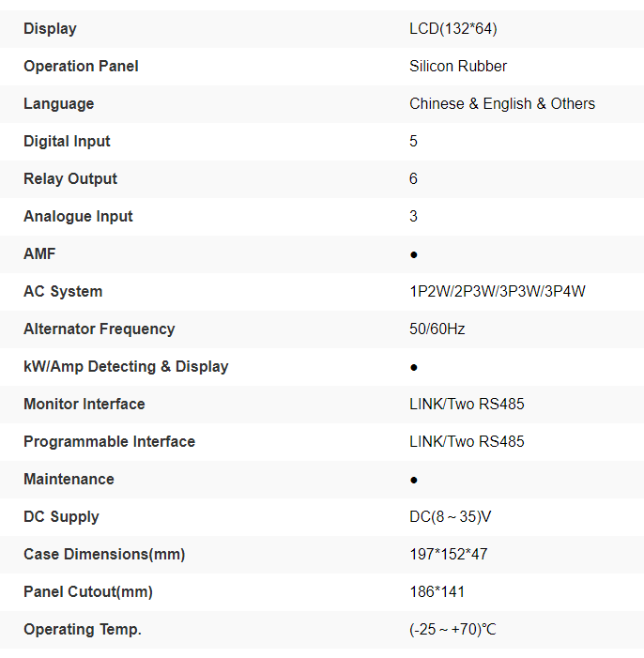644x658 pixels.
Task: Click Chinese & English & Others value
Action: tap(502, 104)
